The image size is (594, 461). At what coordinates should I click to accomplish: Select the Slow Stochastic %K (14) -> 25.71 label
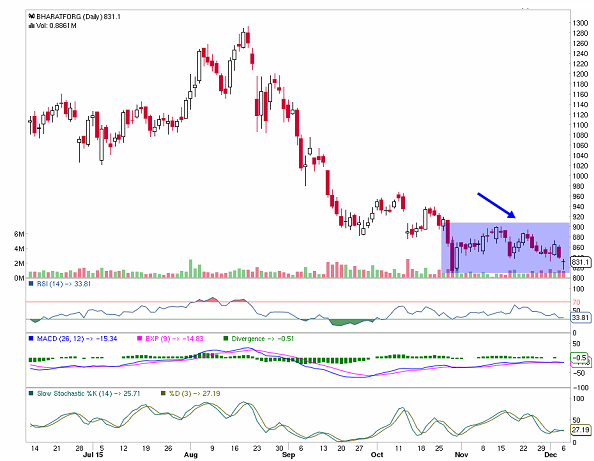click(88, 394)
